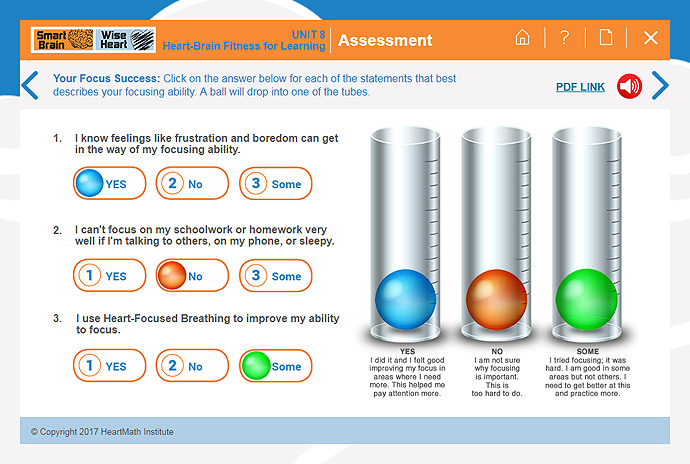Click the YES tube description text
The width and height of the screenshot is (690, 464).
pyautogui.click(x=407, y=377)
